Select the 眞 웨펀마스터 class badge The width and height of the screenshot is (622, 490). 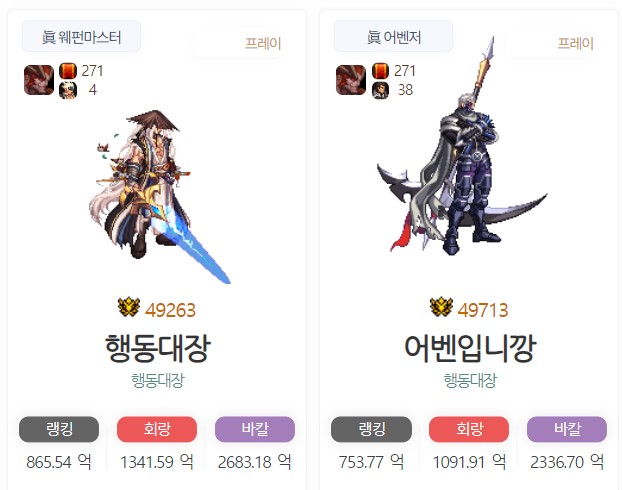(x=81, y=37)
